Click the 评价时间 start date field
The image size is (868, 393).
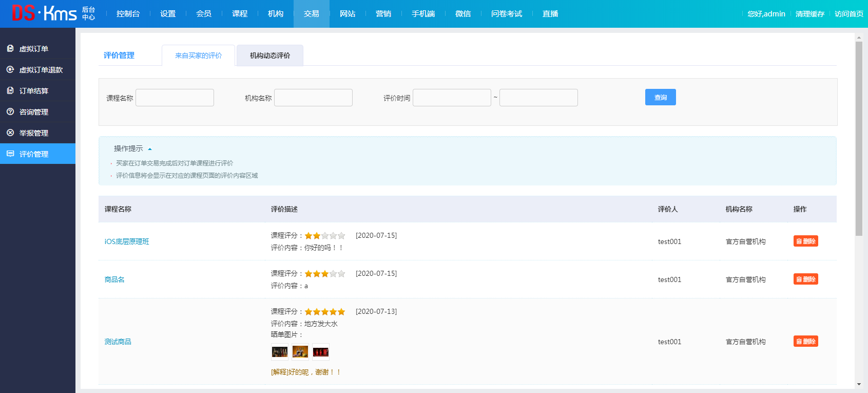[x=452, y=98]
